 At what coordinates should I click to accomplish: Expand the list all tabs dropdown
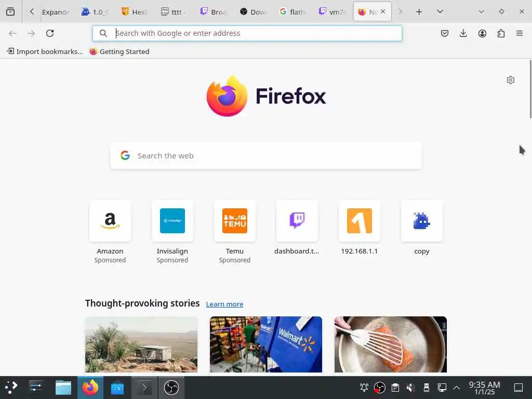click(440, 11)
